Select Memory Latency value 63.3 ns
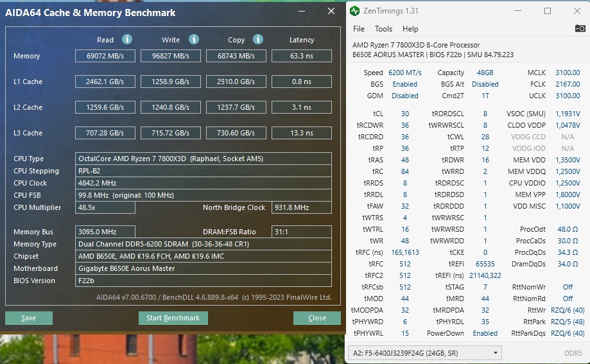Image resolution: width=590 pixels, height=364 pixels. (301, 56)
